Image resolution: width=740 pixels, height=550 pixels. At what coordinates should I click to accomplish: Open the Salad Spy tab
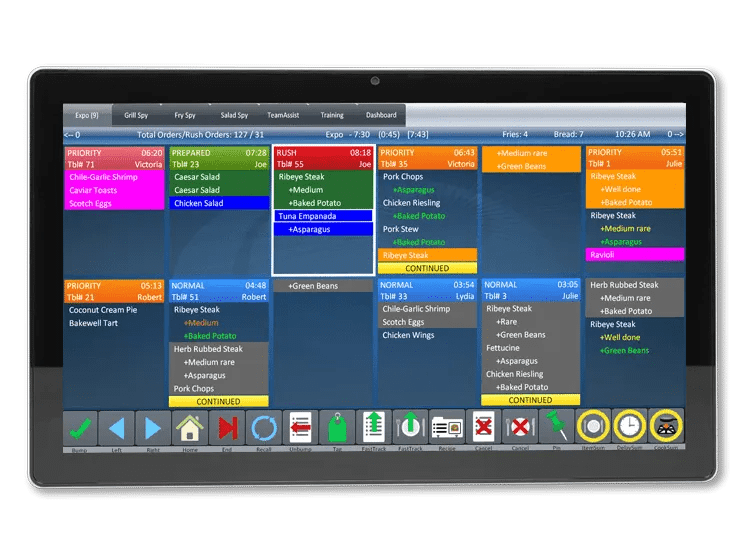tap(234, 115)
